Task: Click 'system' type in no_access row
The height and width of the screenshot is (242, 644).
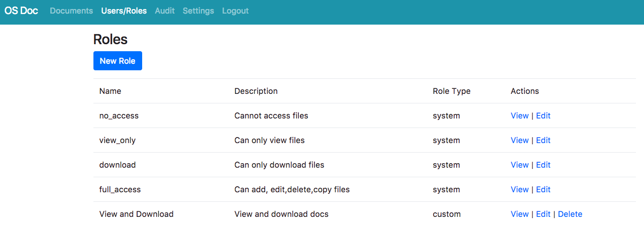Action: pos(447,115)
